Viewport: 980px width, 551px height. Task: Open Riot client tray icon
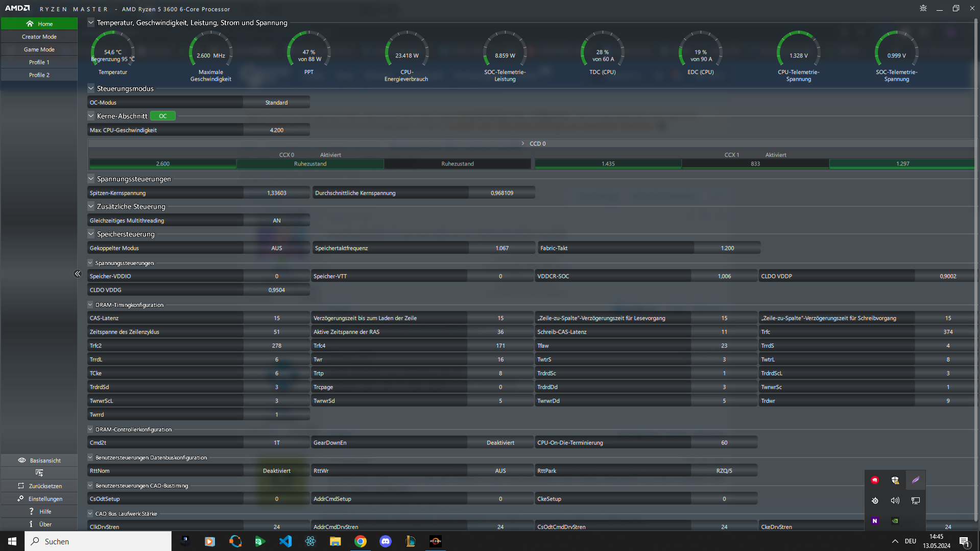[875, 480]
